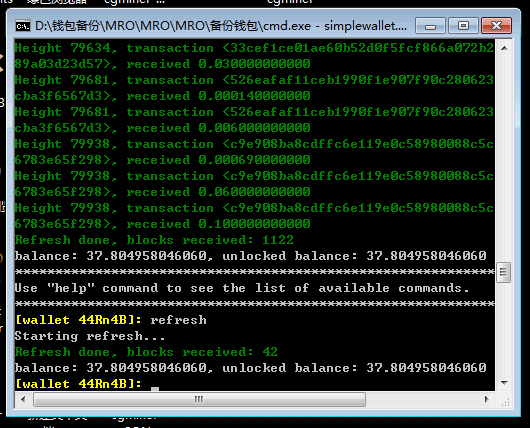
Task: Click the horizontal scrollbar track right of thumb
Action: point(423,400)
